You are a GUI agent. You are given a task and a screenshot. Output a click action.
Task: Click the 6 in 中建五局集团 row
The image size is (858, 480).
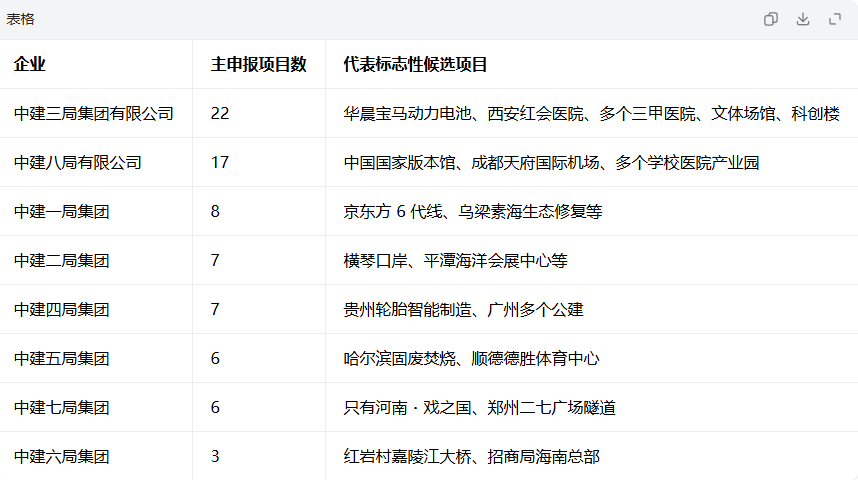click(215, 358)
